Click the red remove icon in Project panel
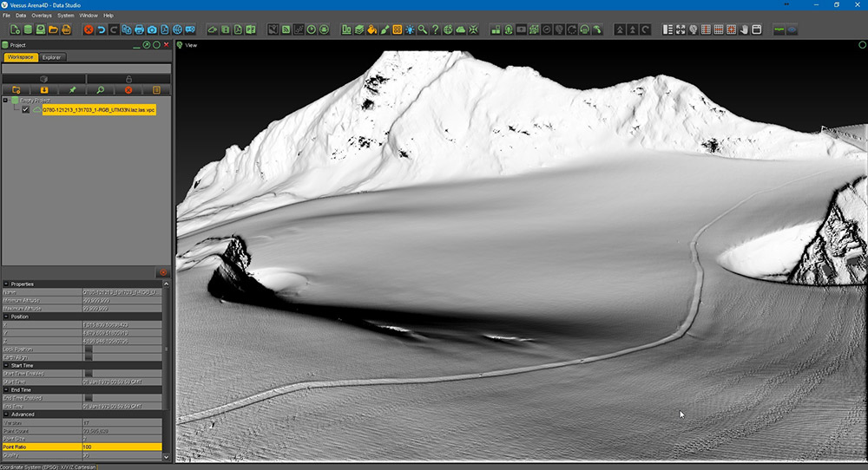 point(128,89)
